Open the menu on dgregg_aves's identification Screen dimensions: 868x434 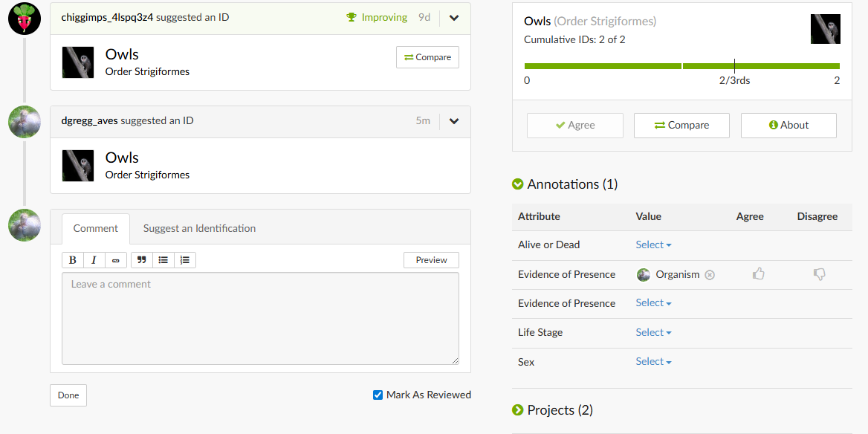[454, 121]
